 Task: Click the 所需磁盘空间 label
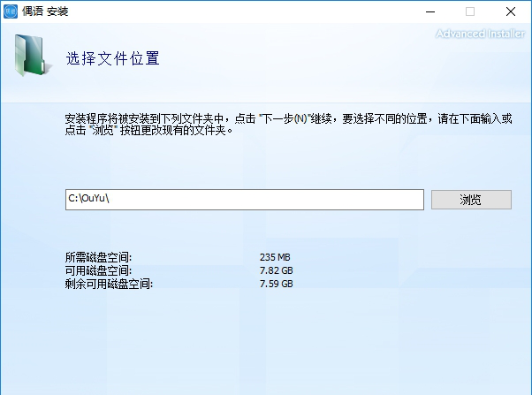98,257
